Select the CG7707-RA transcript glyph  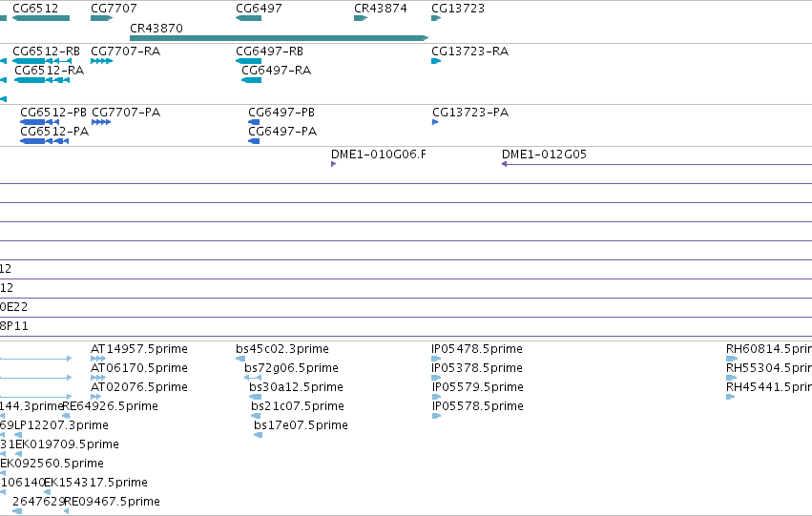101,61
